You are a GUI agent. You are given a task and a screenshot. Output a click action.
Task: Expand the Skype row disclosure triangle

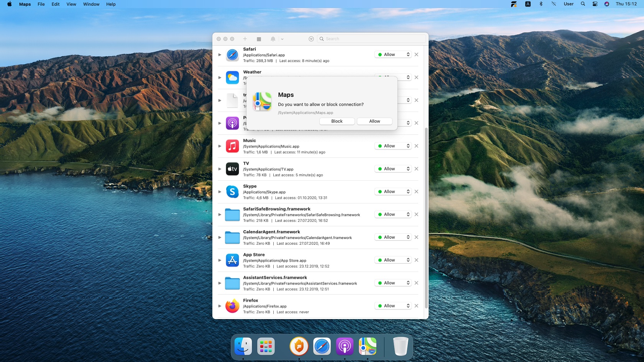tap(220, 192)
